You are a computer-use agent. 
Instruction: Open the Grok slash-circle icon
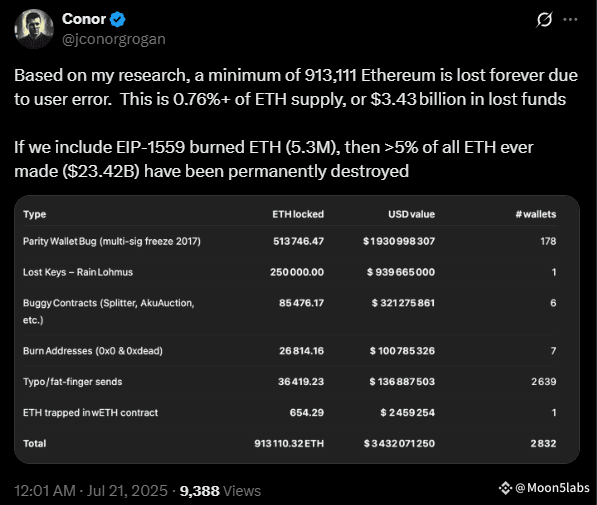[x=544, y=19]
